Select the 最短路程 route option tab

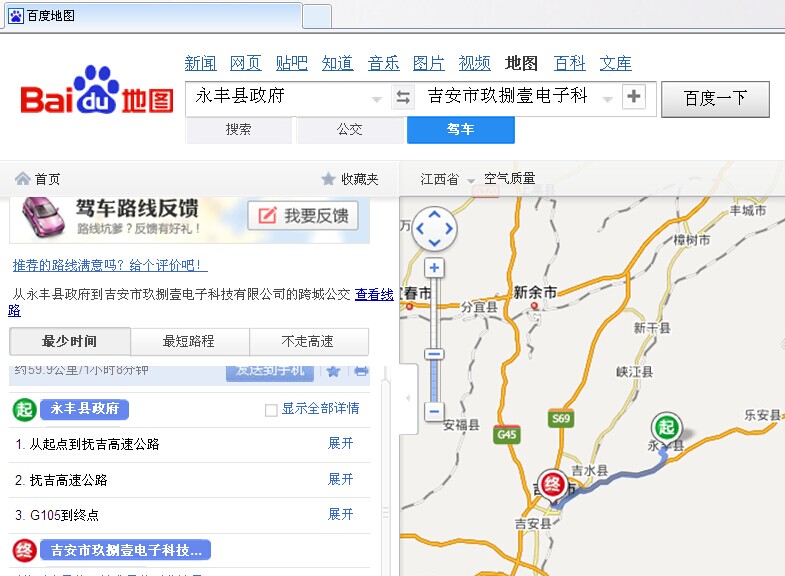189,341
